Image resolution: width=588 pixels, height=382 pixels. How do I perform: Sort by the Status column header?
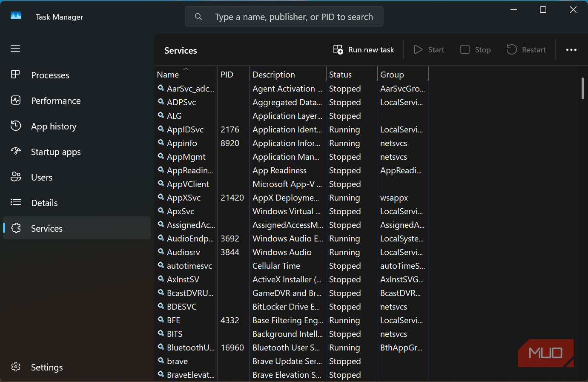pos(352,74)
